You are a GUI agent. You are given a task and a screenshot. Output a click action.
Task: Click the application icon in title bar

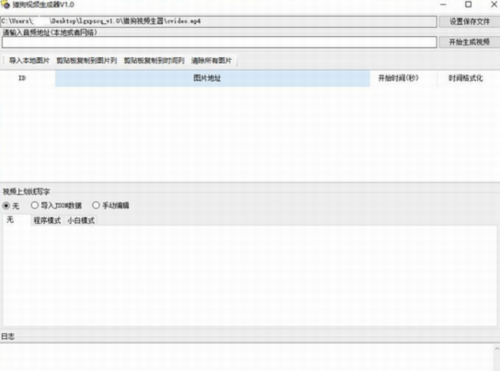pos(6,5)
